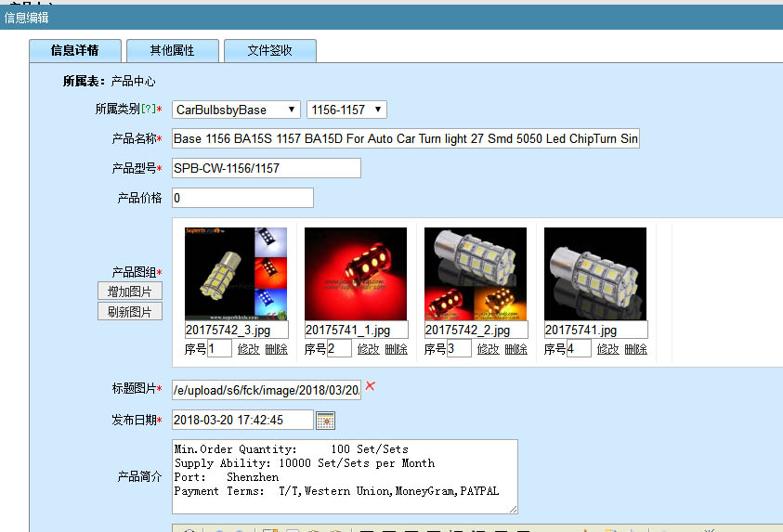Clear the title image with red X
Screen dimensions: 783x532
[x=370, y=386]
